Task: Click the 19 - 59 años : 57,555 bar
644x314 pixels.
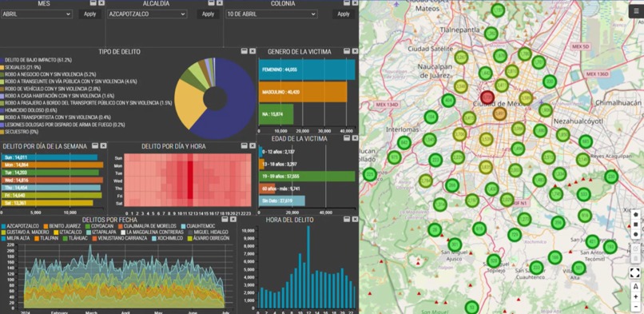Action: (307, 176)
